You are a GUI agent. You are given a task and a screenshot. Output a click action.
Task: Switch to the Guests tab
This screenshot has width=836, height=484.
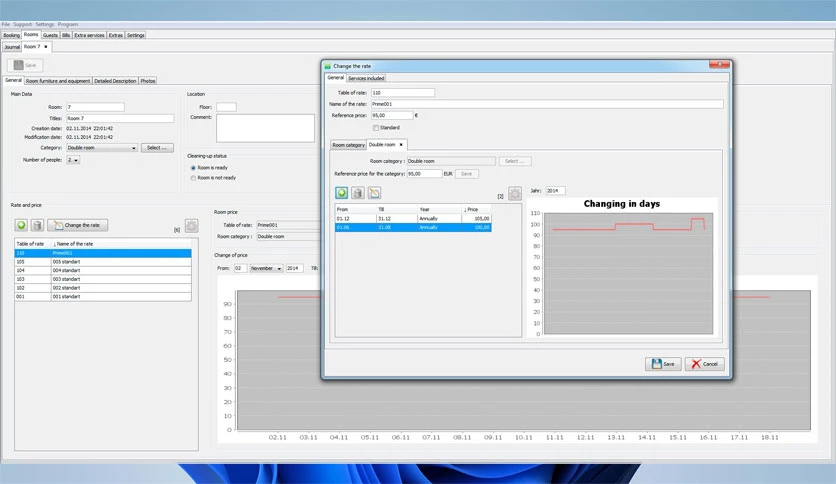[50, 35]
